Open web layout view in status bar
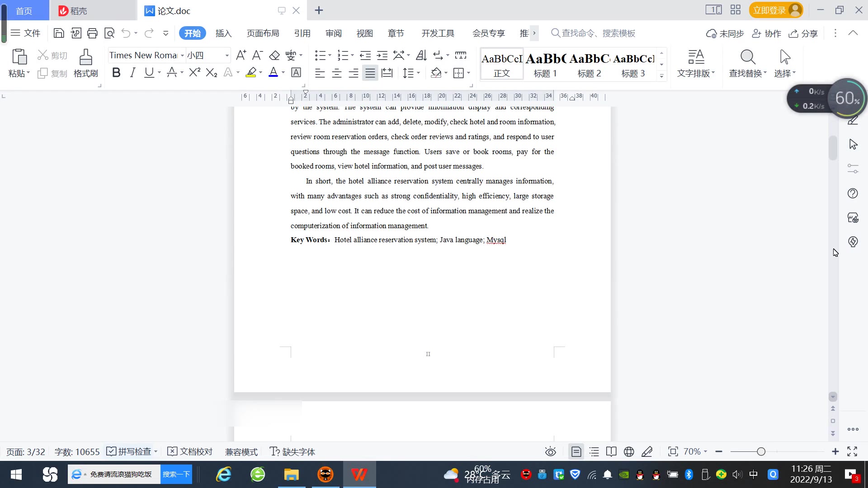 coord(629,451)
